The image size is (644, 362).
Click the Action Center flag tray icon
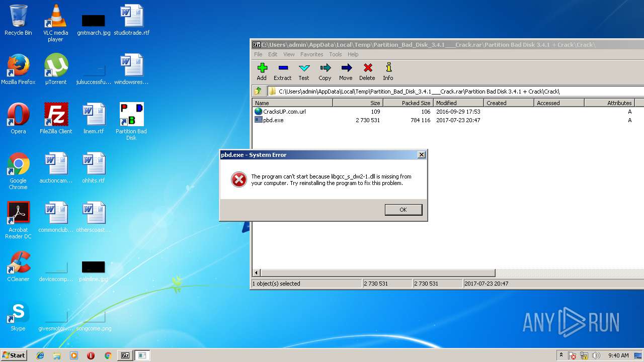click(573, 355)
